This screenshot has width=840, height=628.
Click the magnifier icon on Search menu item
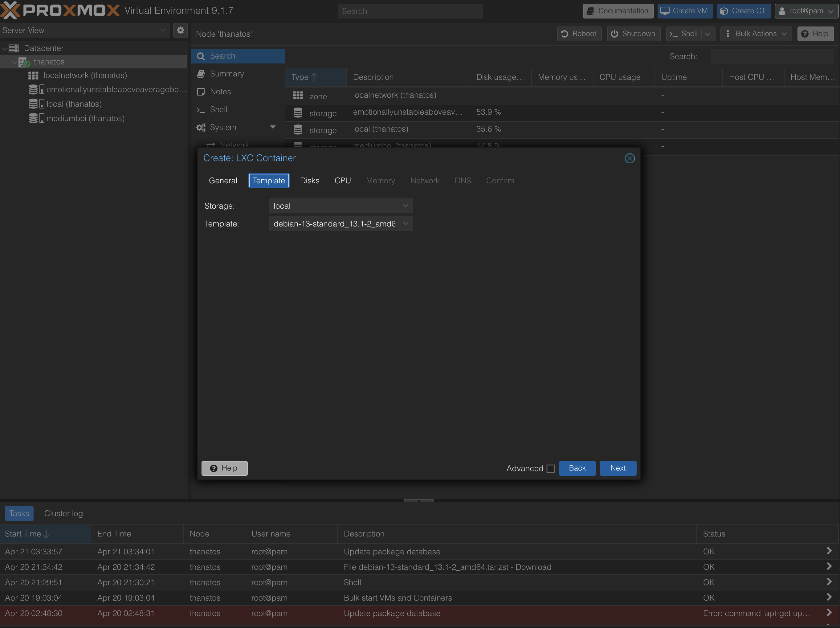tap(201, 56)
